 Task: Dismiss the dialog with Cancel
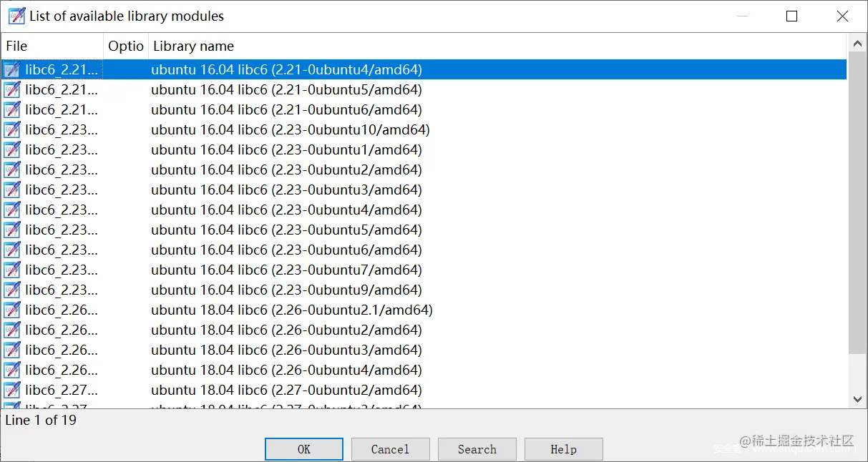point(391,449)
